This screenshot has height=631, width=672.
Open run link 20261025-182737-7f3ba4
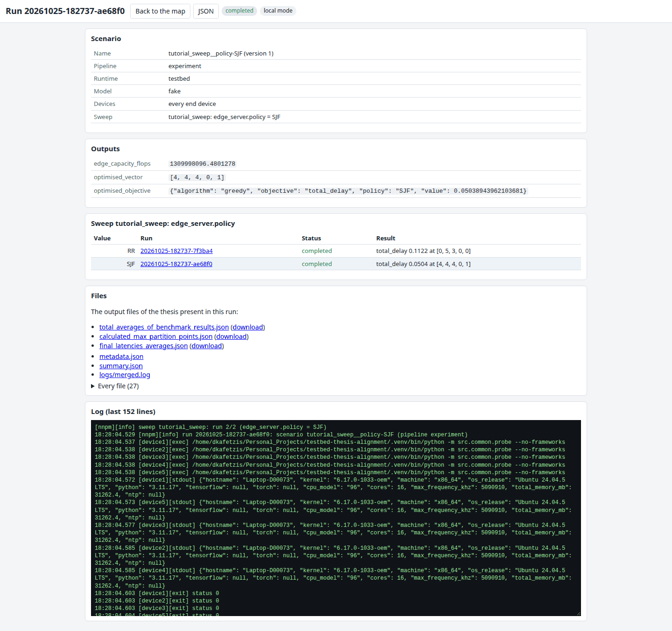click(176, 251)
